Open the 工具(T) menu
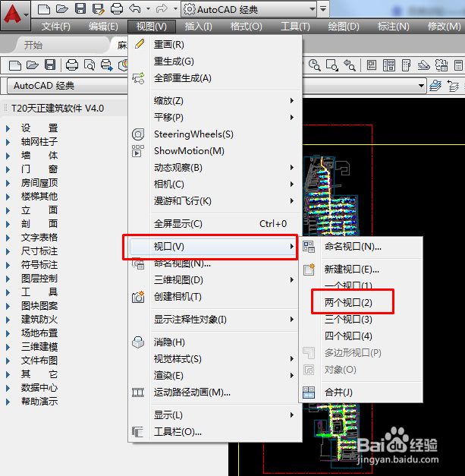 [295, 27]
